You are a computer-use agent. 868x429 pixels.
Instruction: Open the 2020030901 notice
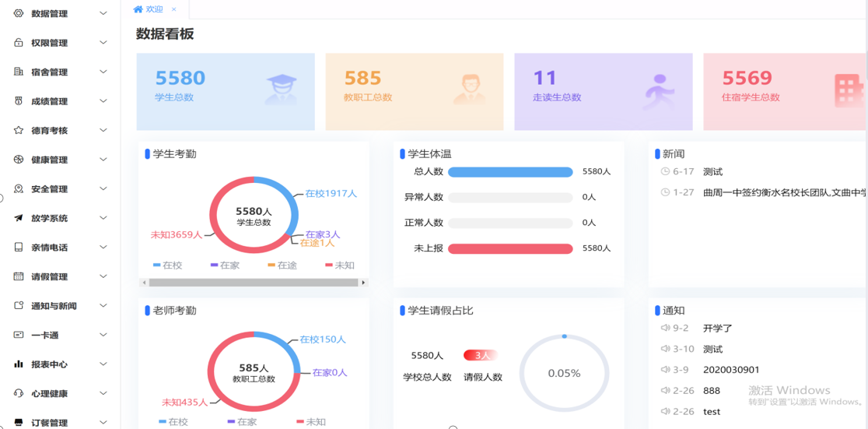coord(731,370)
